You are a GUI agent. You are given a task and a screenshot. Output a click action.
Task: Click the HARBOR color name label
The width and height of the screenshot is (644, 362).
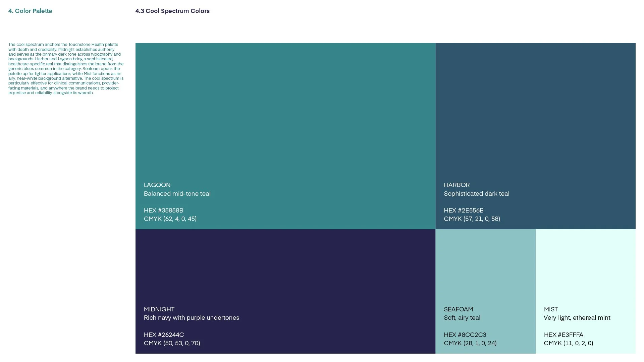pos(457,185)
